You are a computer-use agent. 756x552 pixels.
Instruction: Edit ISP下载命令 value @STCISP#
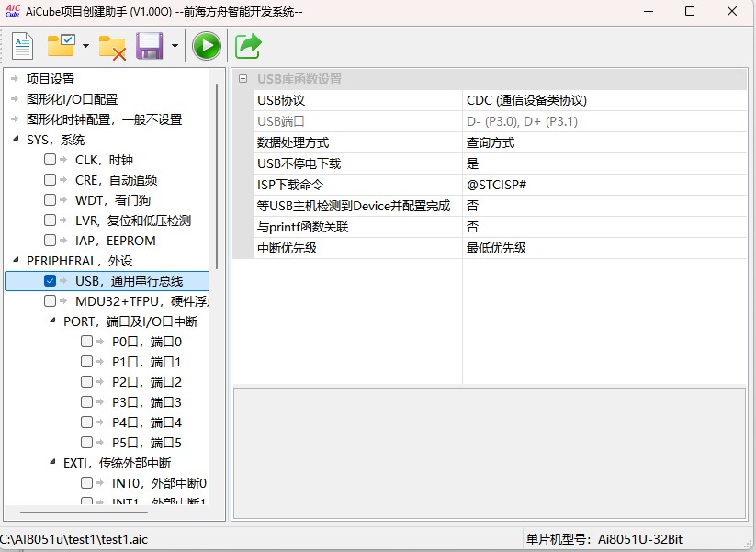point(604,185)
